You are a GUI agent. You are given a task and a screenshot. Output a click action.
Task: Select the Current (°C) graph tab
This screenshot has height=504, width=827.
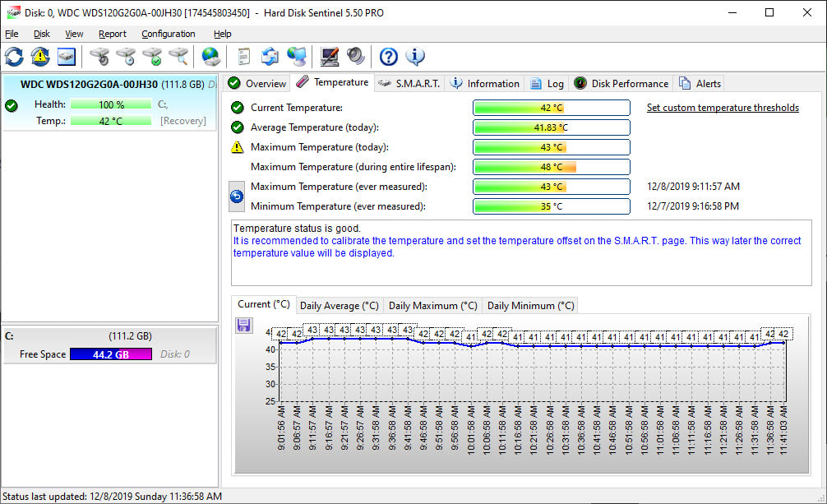pyautogui.click(x=264, y=304)
